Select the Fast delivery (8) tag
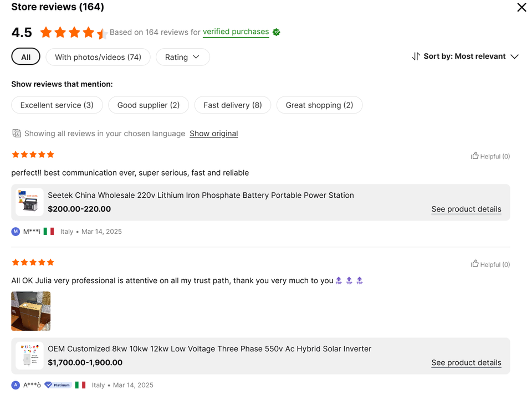 click(x=232, y=105)
